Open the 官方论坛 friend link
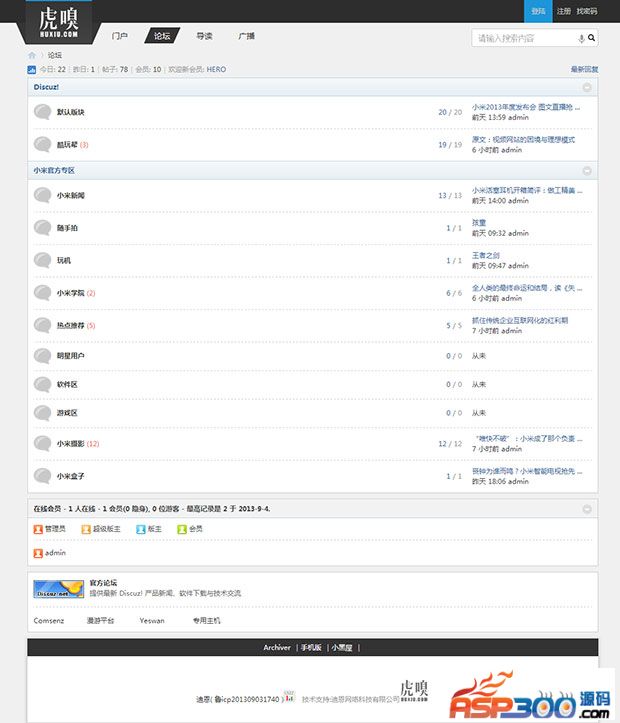620x723 pixels. coord(103,583)
